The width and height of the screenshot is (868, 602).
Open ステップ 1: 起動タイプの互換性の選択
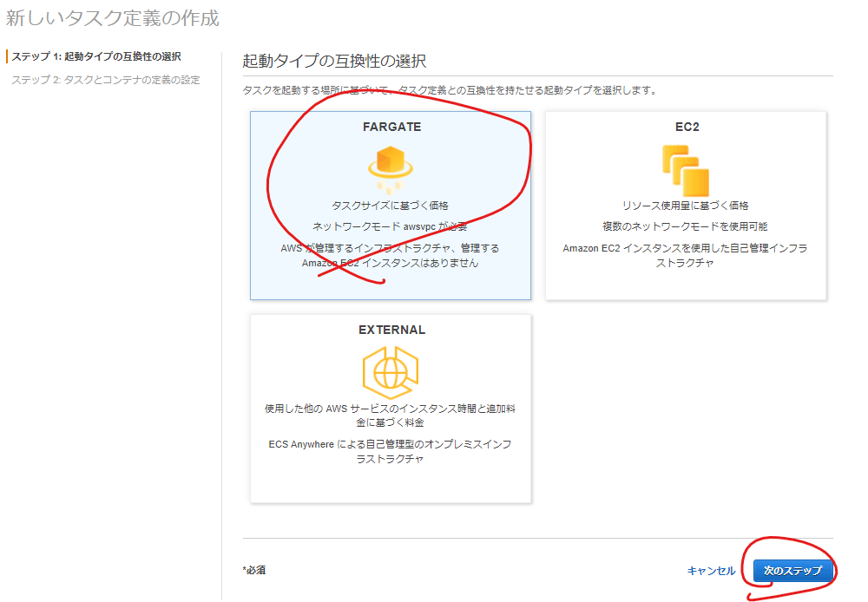[96, 56]
